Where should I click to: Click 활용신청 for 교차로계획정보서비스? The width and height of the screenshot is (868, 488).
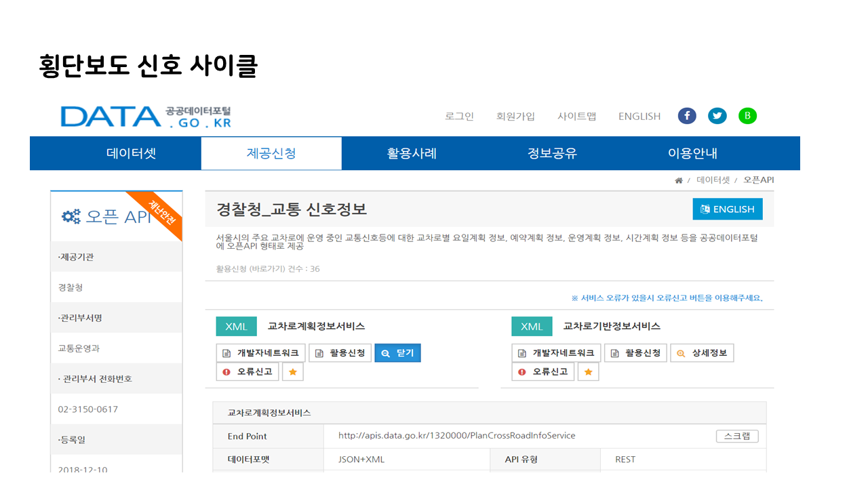[340, 353]
